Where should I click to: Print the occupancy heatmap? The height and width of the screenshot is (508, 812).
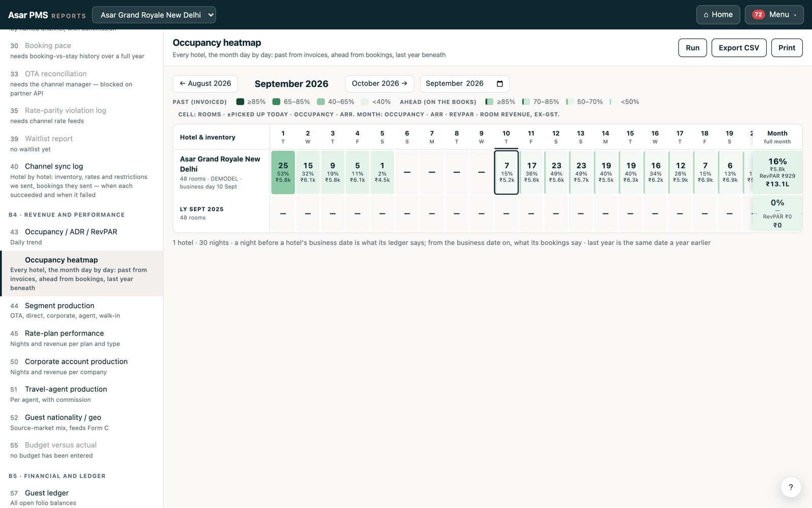pyautogui.click(x=787, y=48)
